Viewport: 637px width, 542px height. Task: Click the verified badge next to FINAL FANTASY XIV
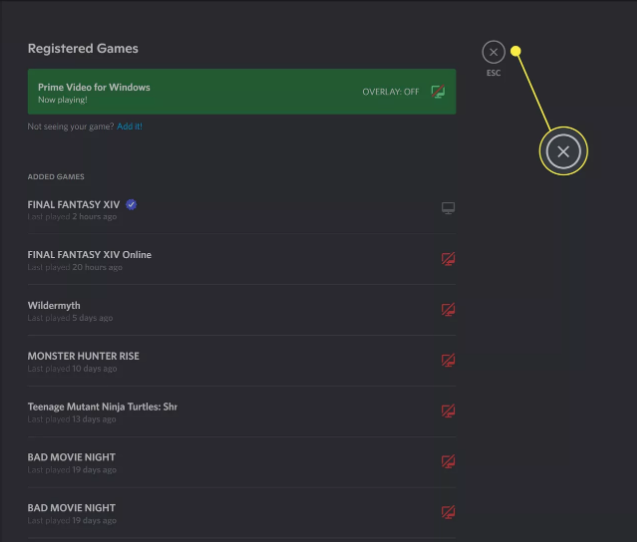pyautogui.click(x=131, y=204)
